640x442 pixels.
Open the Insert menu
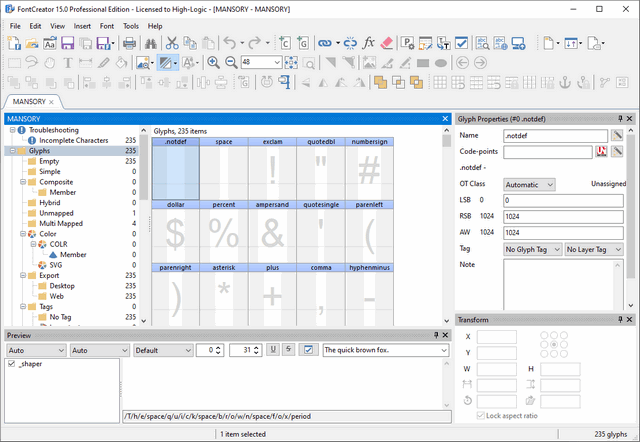[82, 25]
